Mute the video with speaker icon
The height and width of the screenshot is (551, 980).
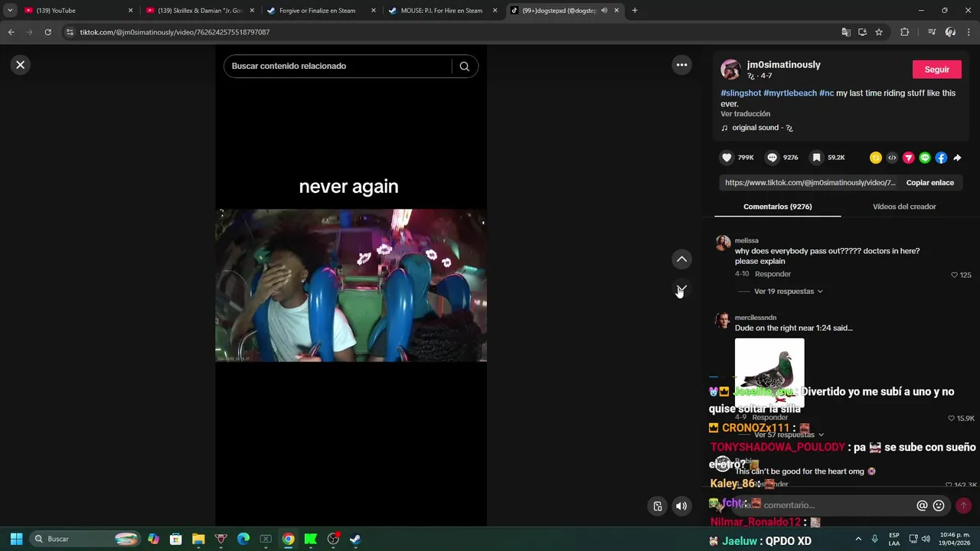click(x=681, y=506)
